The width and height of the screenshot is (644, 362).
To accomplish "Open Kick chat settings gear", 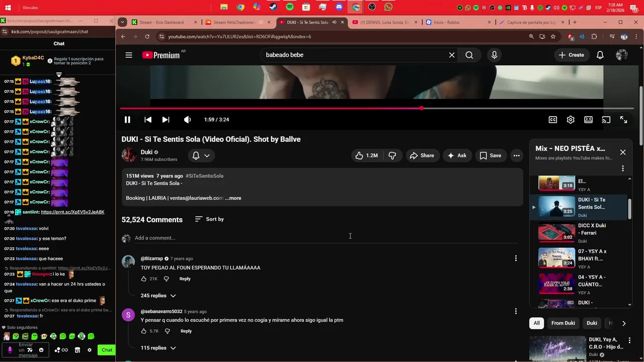I will [x=90, y=350].
